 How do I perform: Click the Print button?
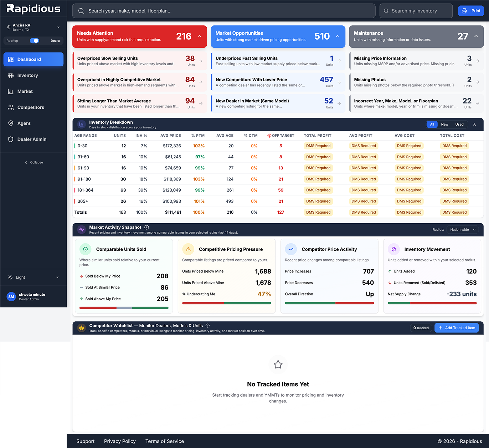pos(471,11)
